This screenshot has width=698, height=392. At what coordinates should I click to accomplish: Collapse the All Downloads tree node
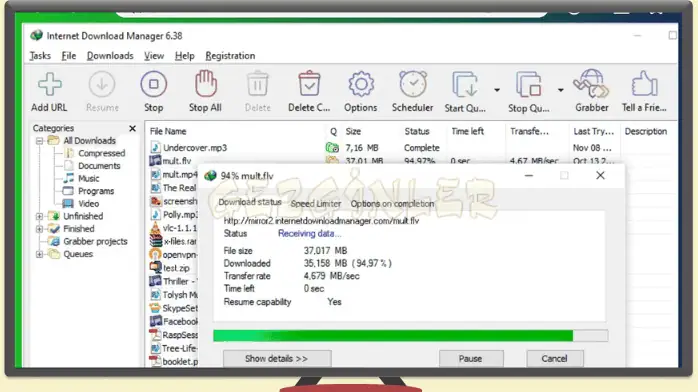coord(40,141)
